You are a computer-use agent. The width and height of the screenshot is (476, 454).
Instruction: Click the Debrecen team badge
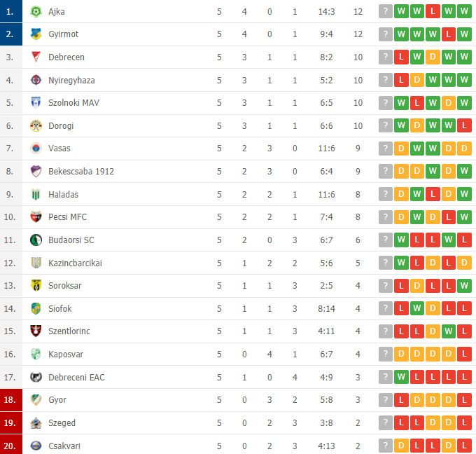pyautogui.click(x=36, y=57)
